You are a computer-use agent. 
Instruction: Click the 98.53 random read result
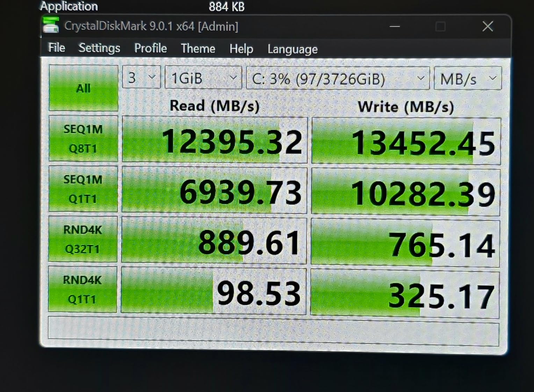[x=214, y=291]
